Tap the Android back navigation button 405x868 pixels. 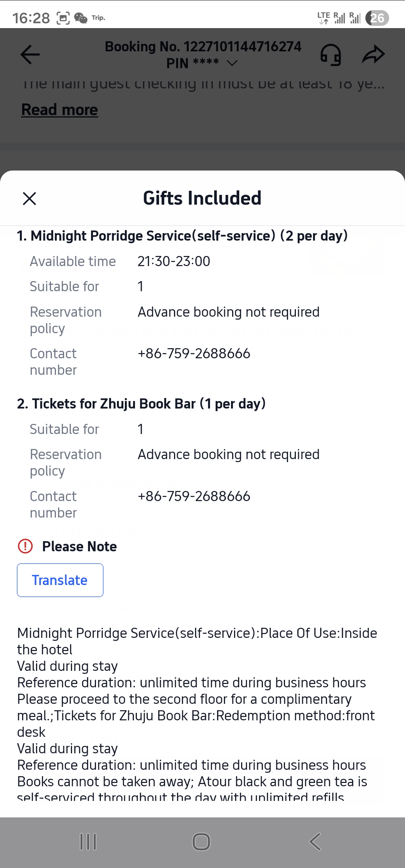point(315,842)
